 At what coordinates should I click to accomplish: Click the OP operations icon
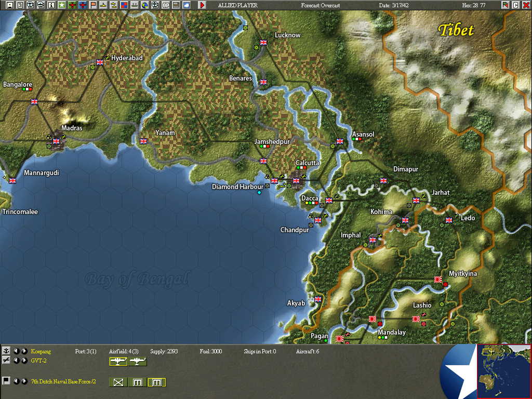[166, 5]
